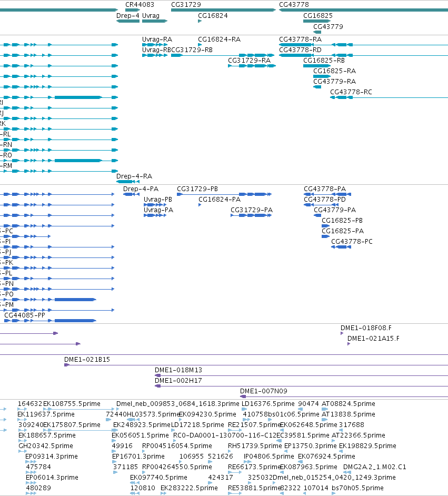Click the DME1-021B15 BAC clone
Screen dimensions: 448x496
tap(256, 365)
